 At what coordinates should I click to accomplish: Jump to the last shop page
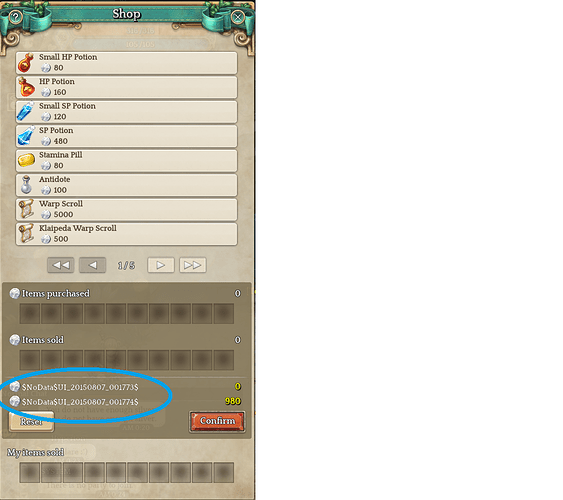(193, 265)
